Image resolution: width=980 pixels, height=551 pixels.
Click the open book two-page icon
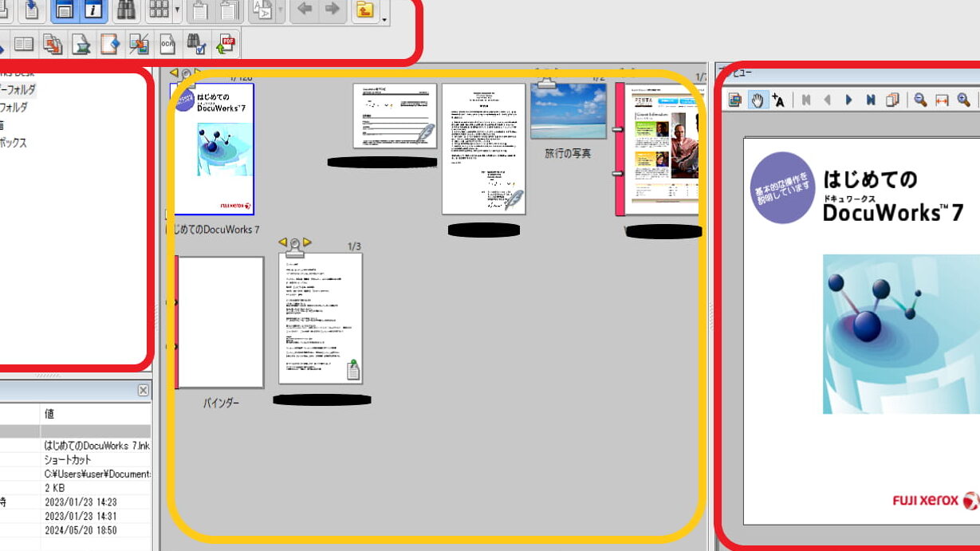[x=24, y=44]
